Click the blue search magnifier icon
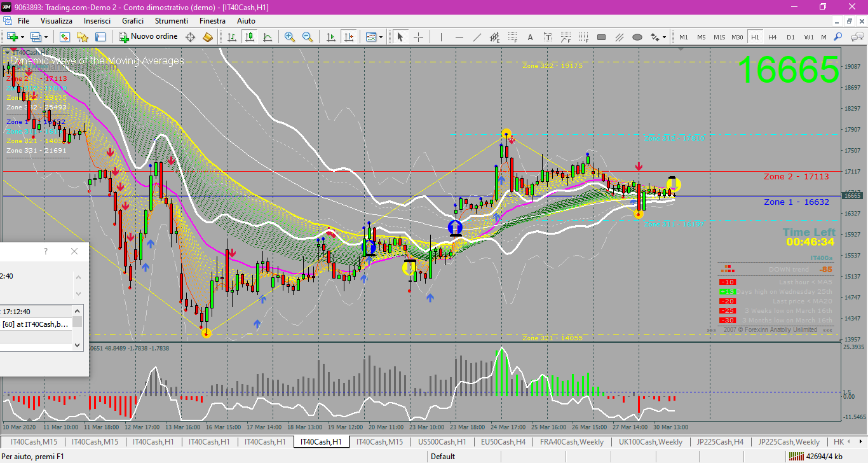Image resolution: width=868 pixels, height=463 pixels. coord(838,37)
